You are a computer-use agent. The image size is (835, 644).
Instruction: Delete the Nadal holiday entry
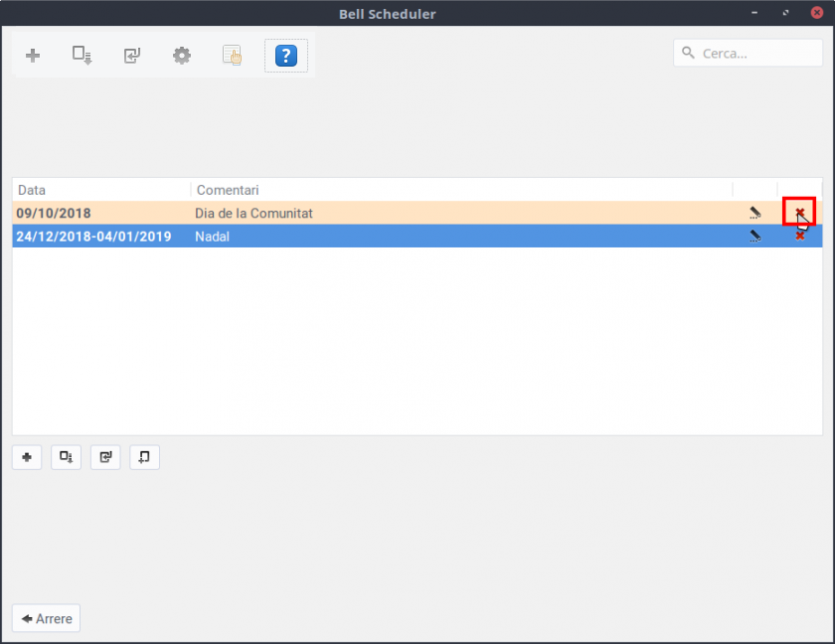pyautogui.click(x=800, y=237)
